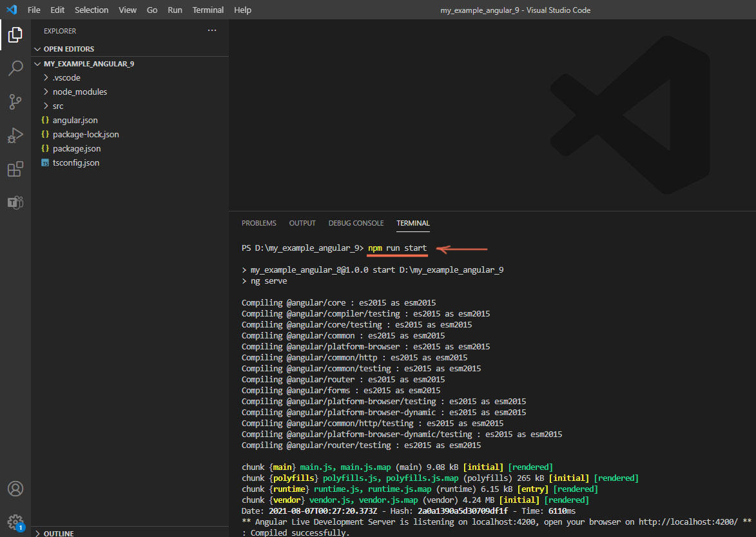The width and height of the screenshot is (756, 537).
Task: Open the Extensions view icon
Action: click(15, 169)
